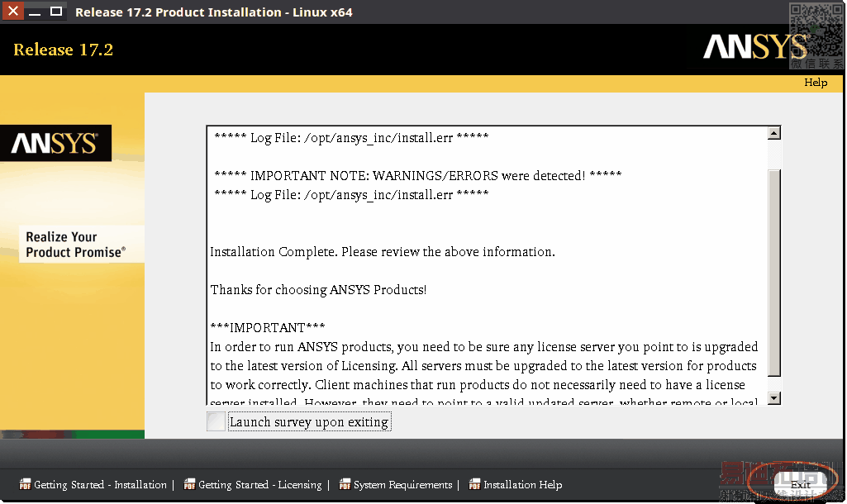
Task: Open the Installation Help PDF icon
Action: [x=474, y=484]
